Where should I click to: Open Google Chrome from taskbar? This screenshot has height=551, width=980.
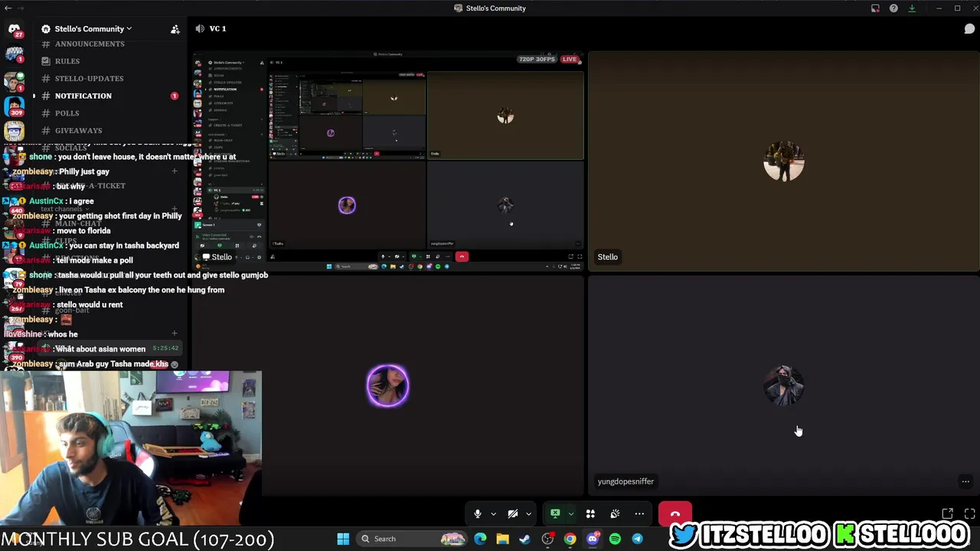coord(570,539)
